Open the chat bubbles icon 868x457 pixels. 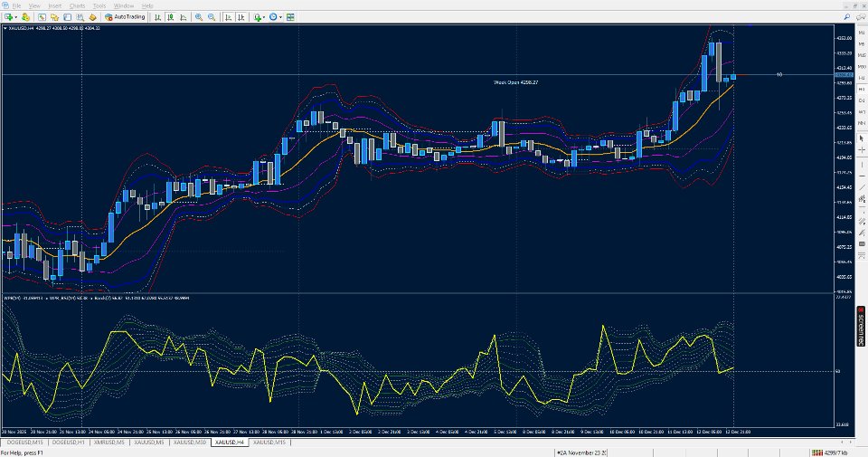(861, 17)
